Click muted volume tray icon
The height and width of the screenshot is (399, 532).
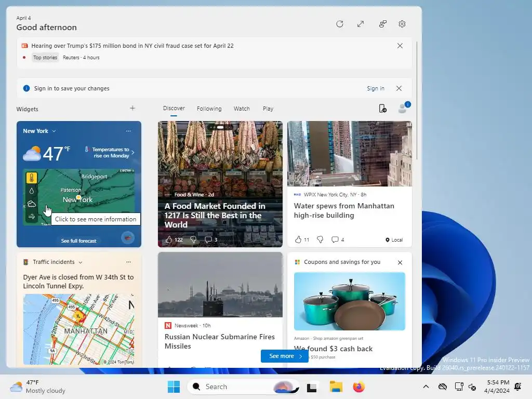tap(472, 387)
